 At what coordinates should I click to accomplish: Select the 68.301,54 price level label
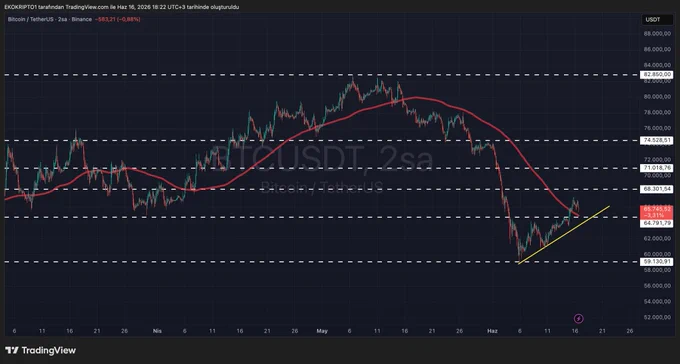[657, 189]
